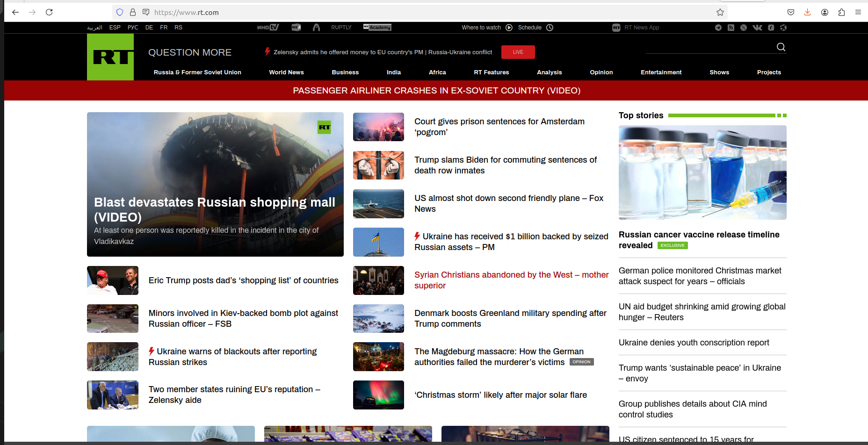Viewport: 868px width, 445px height.
Task: Open tracking protection shield panel
Action: click(x=120, y=13)
